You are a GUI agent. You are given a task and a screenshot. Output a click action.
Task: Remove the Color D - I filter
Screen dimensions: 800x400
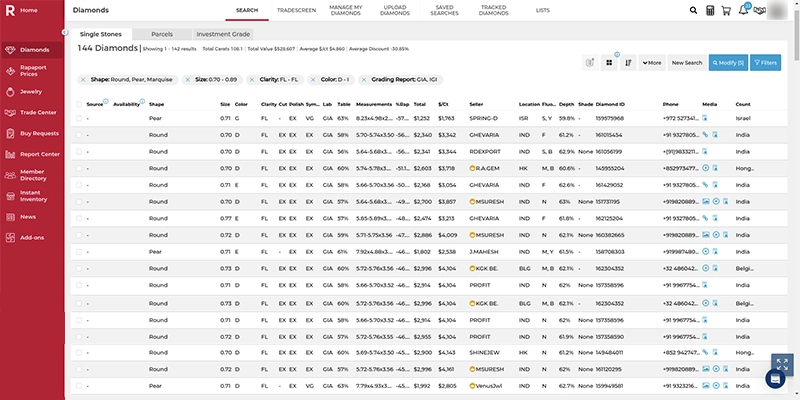(313, 80)
